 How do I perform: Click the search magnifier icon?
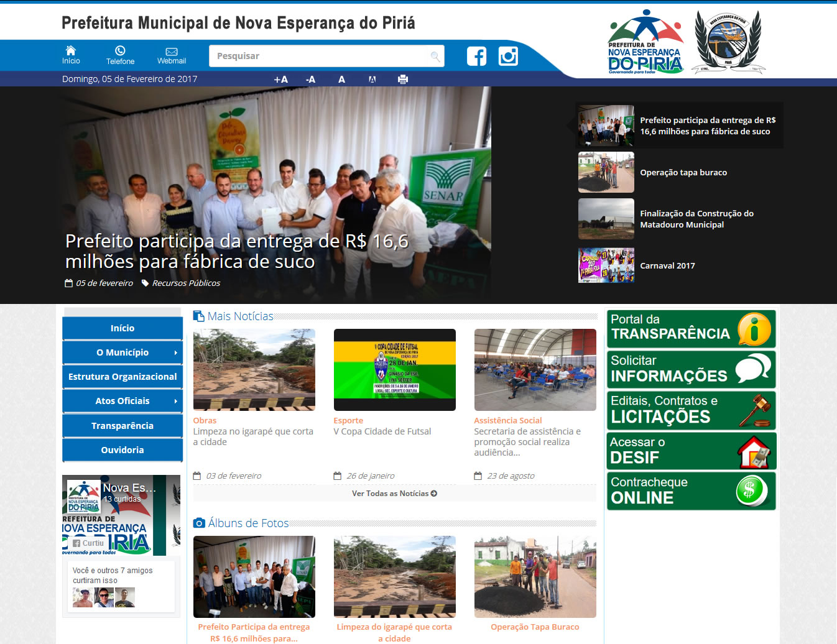435,57
